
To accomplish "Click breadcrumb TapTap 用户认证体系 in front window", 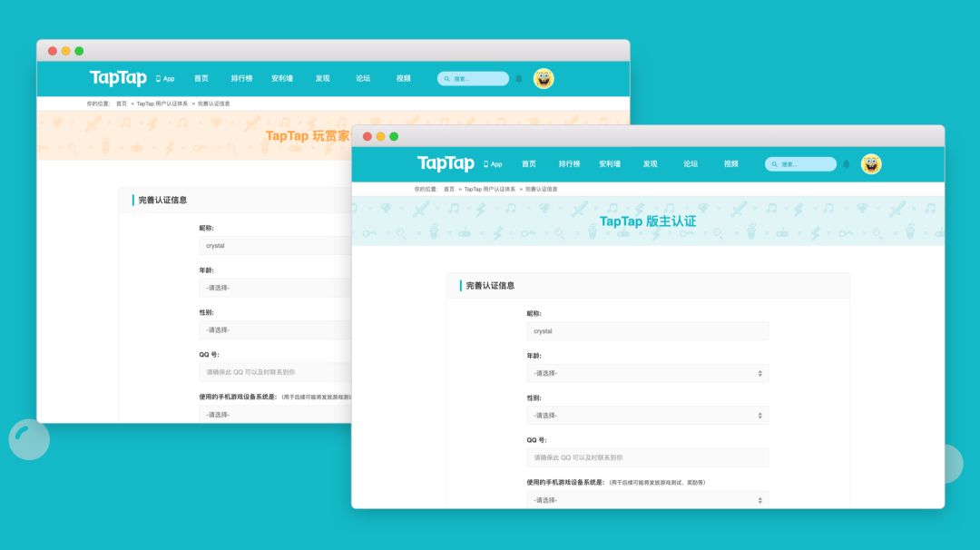I will (x=489, y=189).
